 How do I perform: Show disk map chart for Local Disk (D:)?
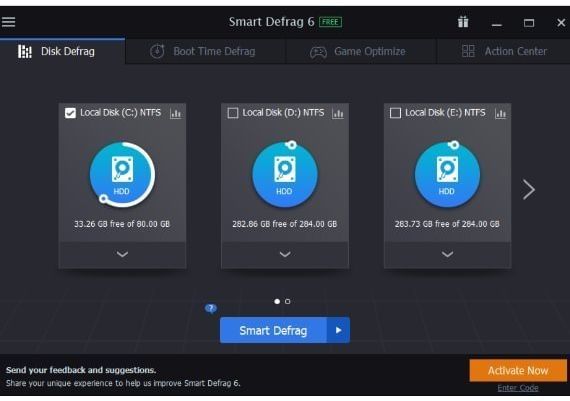[338, 114]
